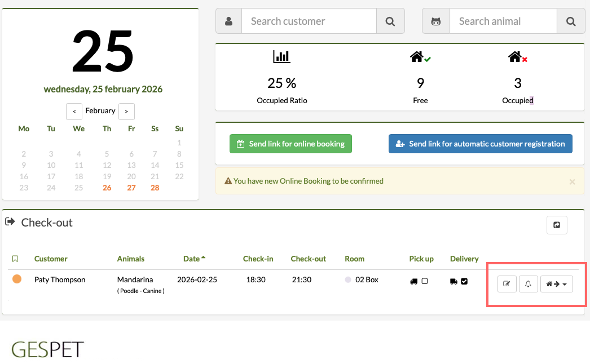Screen dimensions: 590x364
Task: Click the Occupied Ratio bar chart icon
Action: tap(281, 57)
